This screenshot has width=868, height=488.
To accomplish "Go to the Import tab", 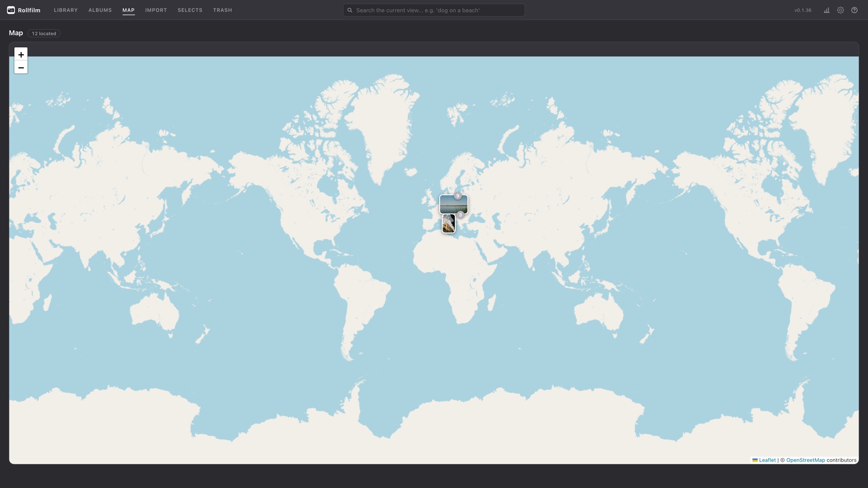I will 156,10.
